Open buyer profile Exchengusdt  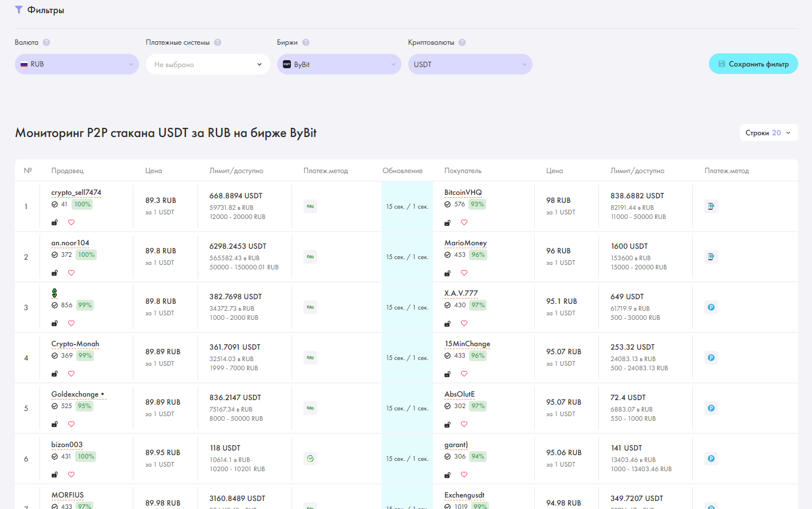click(x=464, y=495)
